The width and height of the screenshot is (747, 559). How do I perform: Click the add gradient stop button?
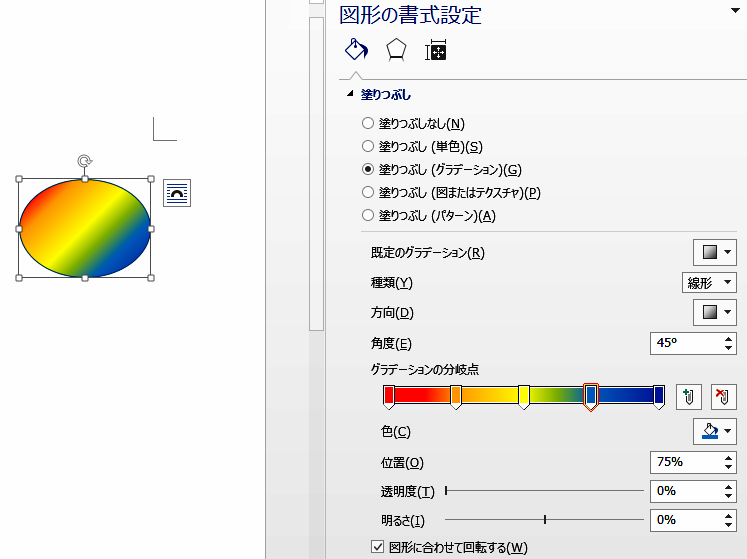click(686, 397)
